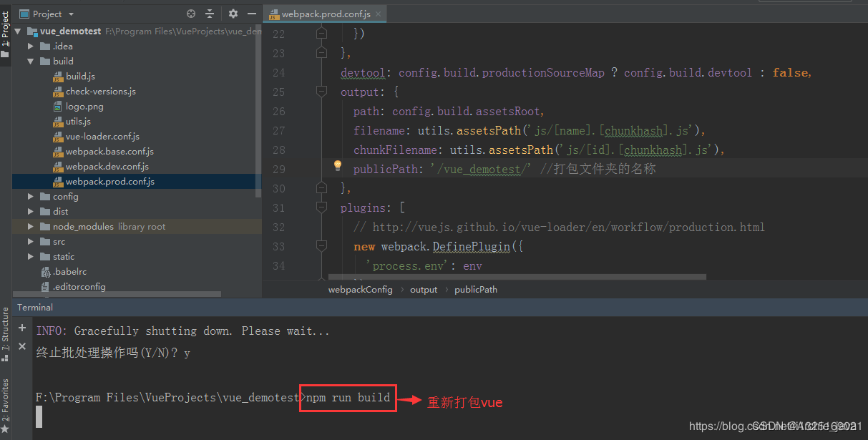Toggle code fold arrow at line 25
This screenshot has width=868, height=440.
321,91
